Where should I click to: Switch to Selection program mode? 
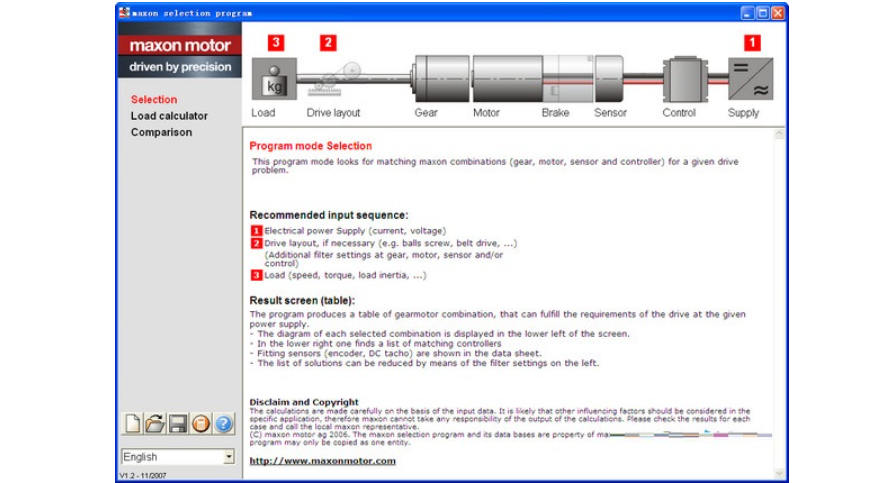click(154, 100)
